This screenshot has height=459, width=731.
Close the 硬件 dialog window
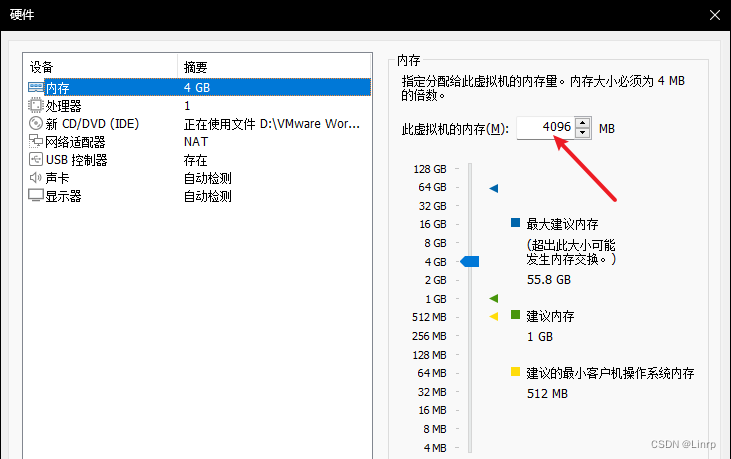[x=715, y=15]
